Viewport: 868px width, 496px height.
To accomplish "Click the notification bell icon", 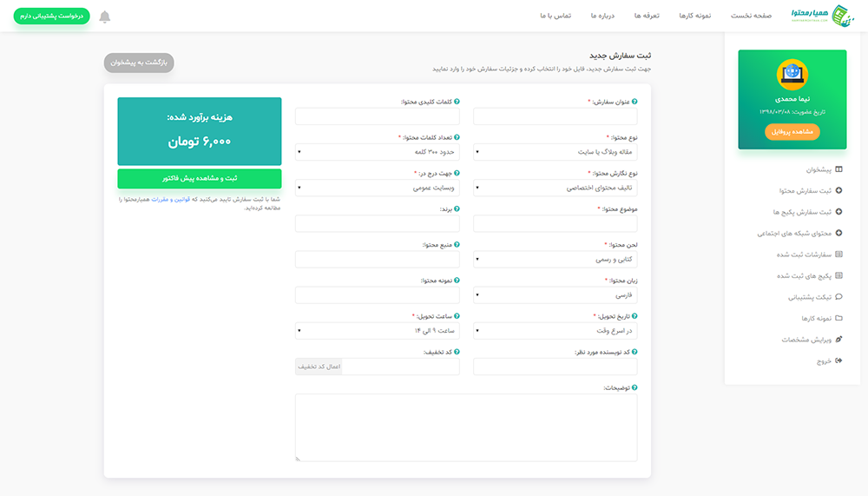I will tap(105, 17).
